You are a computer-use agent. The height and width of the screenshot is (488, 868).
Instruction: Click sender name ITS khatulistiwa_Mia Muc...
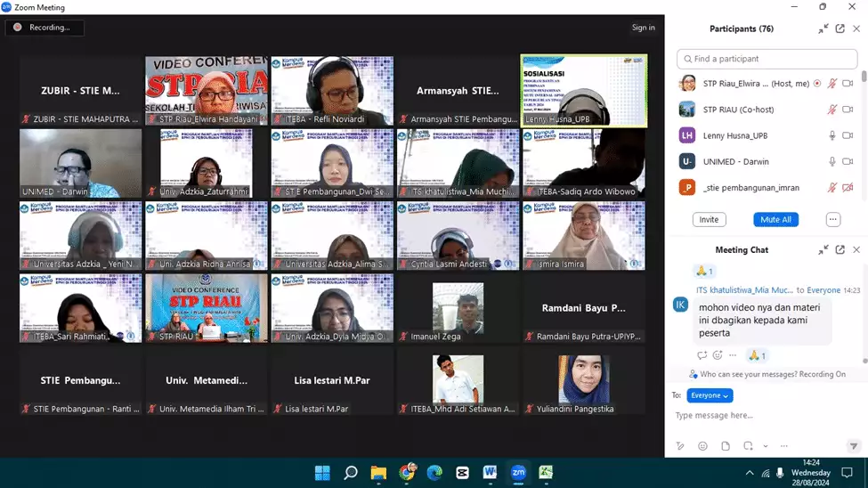(x=744, y=289)
